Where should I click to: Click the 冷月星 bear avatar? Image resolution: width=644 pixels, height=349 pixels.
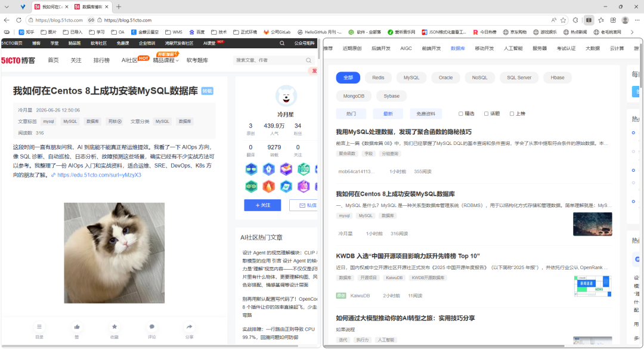(286, 97)
